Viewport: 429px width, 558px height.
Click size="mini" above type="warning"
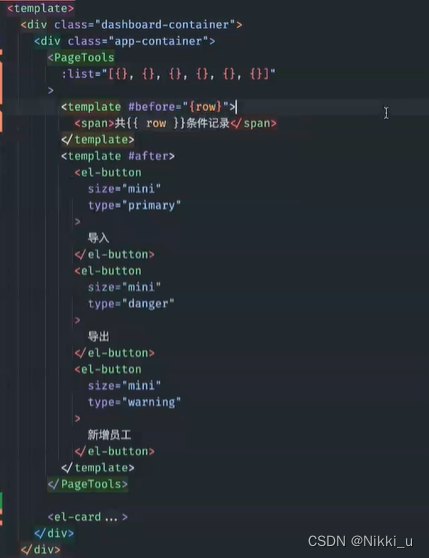click(125, 386)
